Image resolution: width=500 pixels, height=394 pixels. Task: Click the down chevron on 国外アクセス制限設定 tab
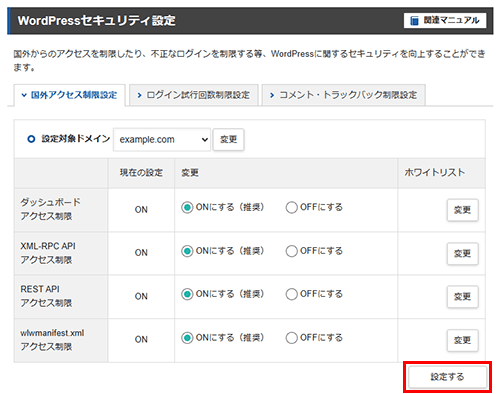click(24, 95)
